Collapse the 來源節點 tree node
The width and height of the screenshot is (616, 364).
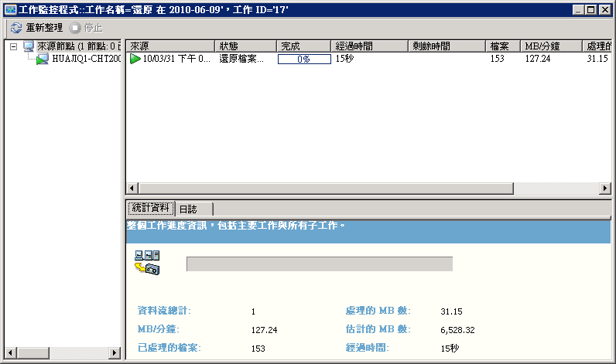point(13,46)
